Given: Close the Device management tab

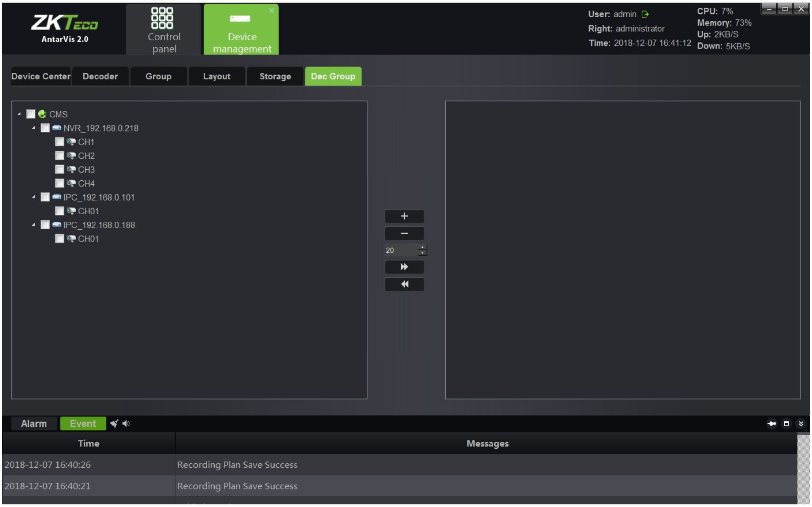Looking at the screenshot, I should point(272,11).
